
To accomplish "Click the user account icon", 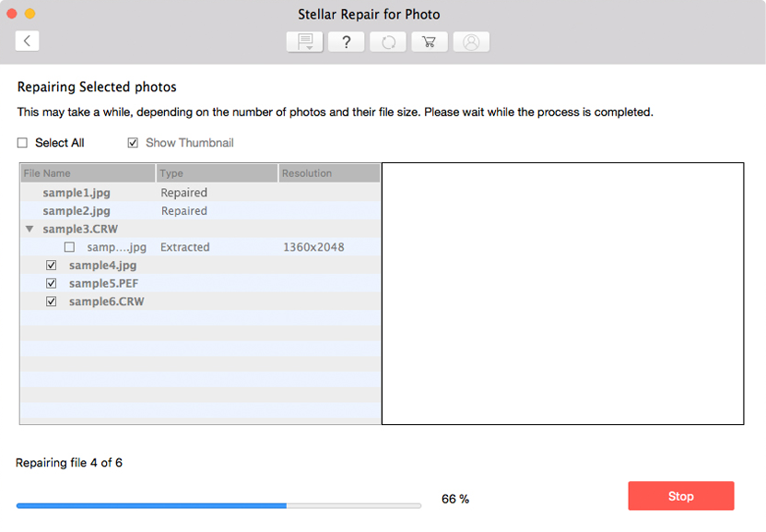I will pos(471,42).
